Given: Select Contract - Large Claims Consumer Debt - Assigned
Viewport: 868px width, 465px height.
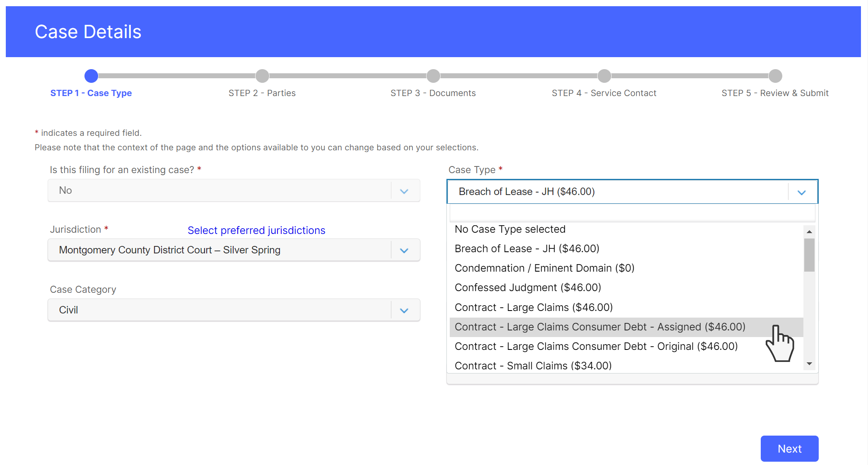Looking at the screenshot, I should (626, 327).
